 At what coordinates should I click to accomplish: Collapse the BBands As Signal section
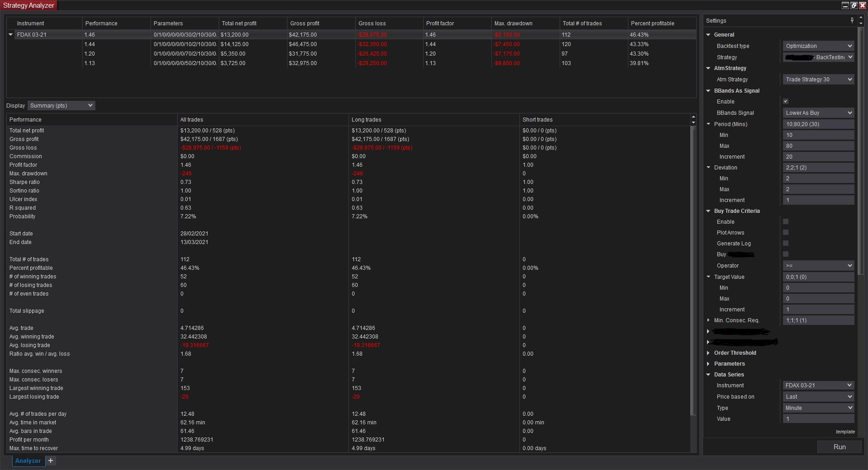click(x=708, y=91)
